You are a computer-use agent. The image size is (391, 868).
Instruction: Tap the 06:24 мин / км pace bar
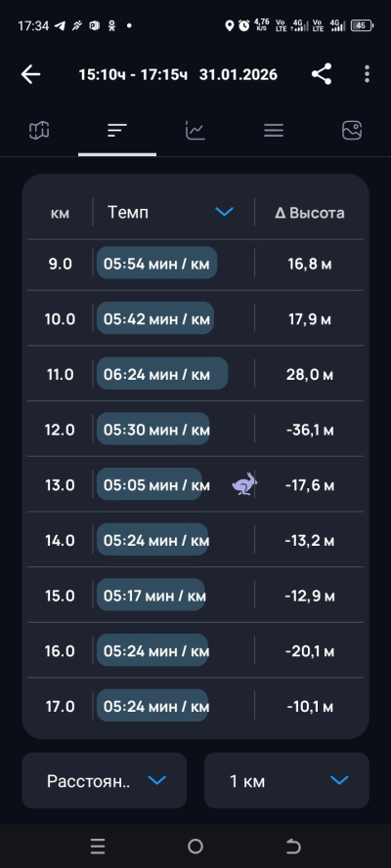[x=162, y=374]
